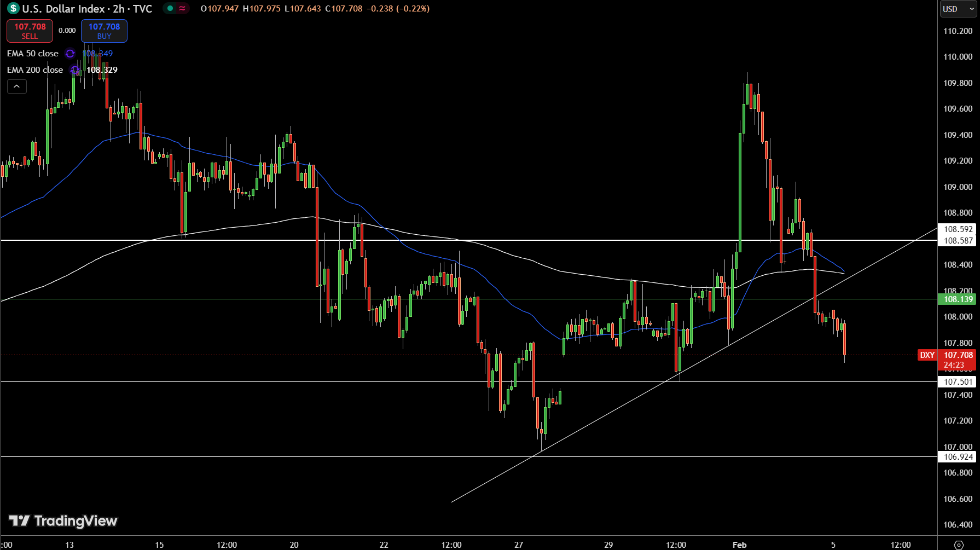980x550 pixels.
Task: Collapse the indicator legend with the chevron
Action: pyautogui.click(x=17, y=86)
